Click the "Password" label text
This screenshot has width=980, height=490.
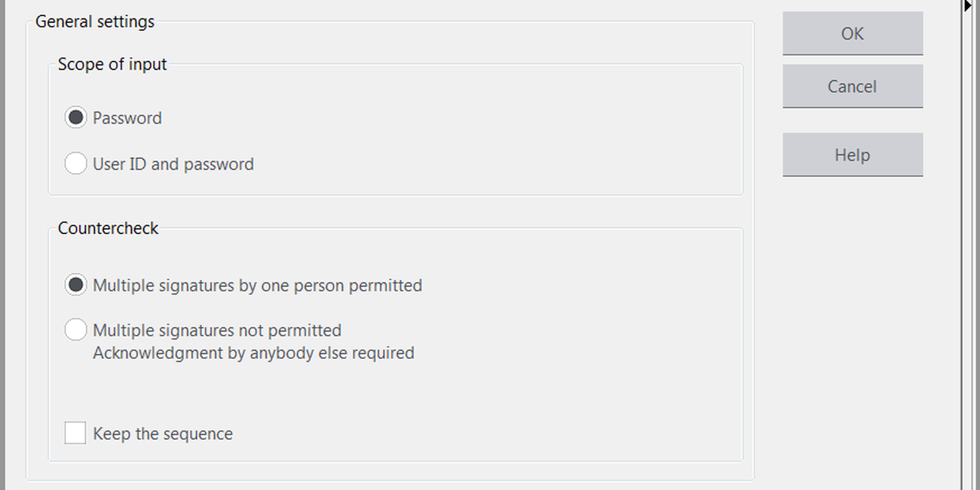pyautogui.click(x=127, y=118)
